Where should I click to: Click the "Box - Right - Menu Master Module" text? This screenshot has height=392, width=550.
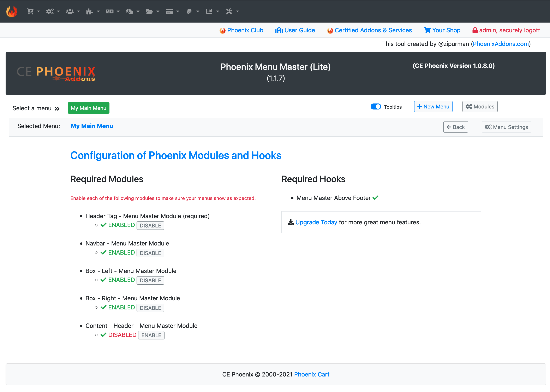coord(133,298)
